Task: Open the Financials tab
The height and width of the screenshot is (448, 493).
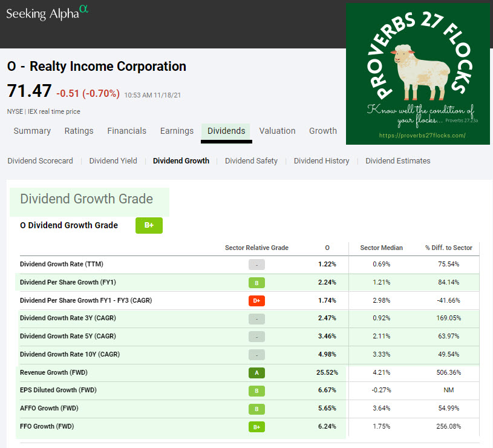Action: click(126, 131)
